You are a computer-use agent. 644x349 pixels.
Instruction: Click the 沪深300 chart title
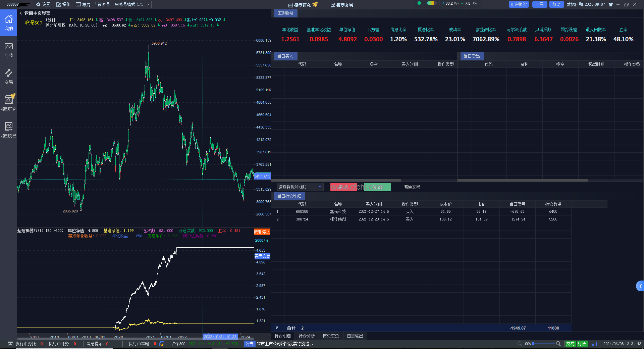click(x=33, y=22)
